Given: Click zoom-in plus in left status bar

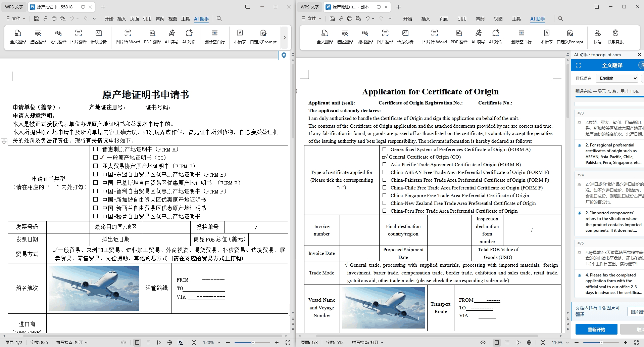Looking at the screenshot, I should pos(277,342).
